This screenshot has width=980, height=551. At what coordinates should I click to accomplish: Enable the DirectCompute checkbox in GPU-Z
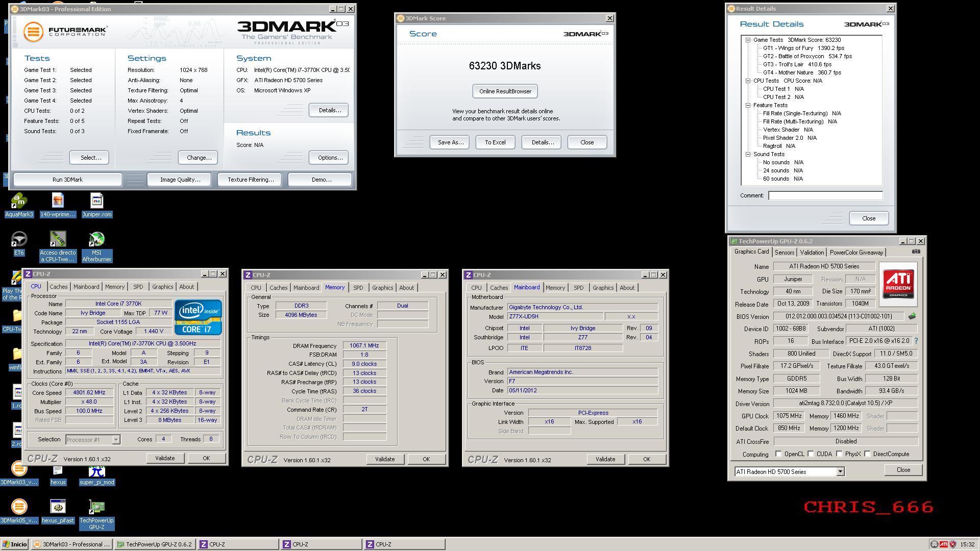867,454
